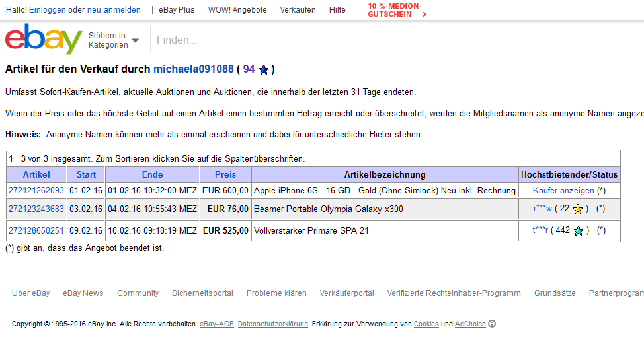The height and width of the screenshot is (348, 644).
Task: Open Verifizierte Rechteinhaber-Programm footer link
Action: 454,293
